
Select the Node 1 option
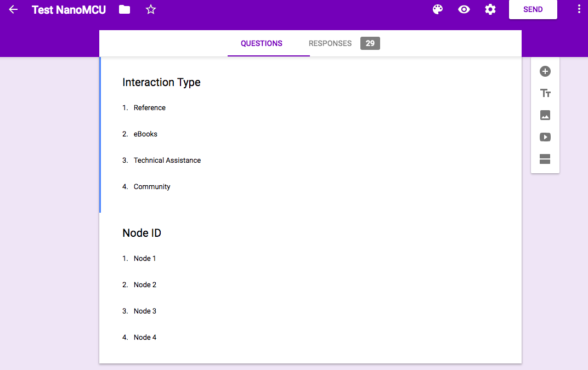coord(144,258)
